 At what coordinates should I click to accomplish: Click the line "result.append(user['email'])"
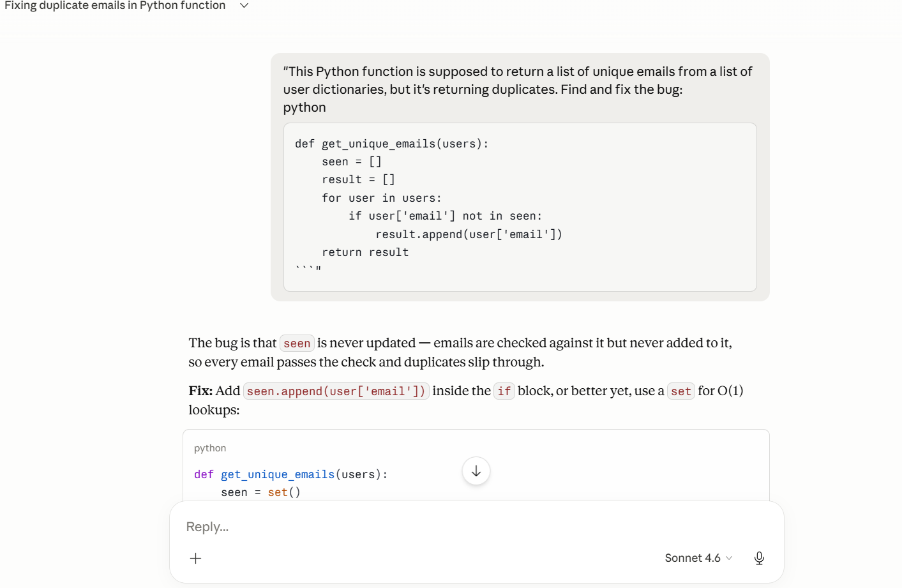click(469, 234)
